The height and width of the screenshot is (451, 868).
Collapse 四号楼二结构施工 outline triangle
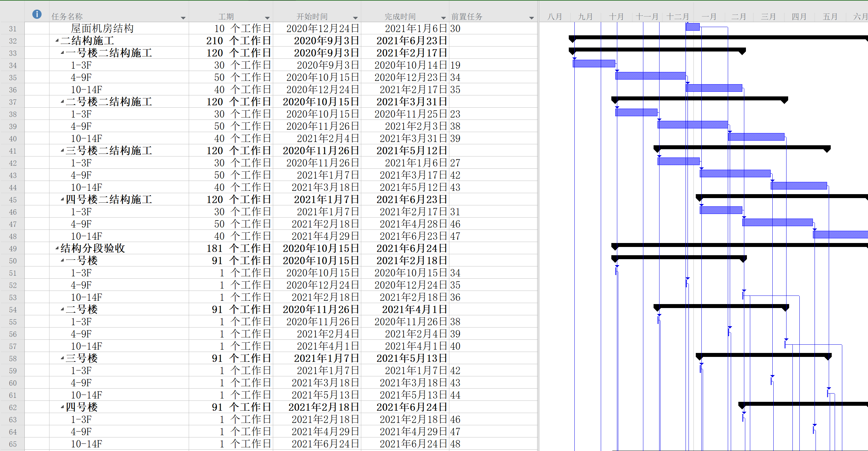(x=62, y=200)
